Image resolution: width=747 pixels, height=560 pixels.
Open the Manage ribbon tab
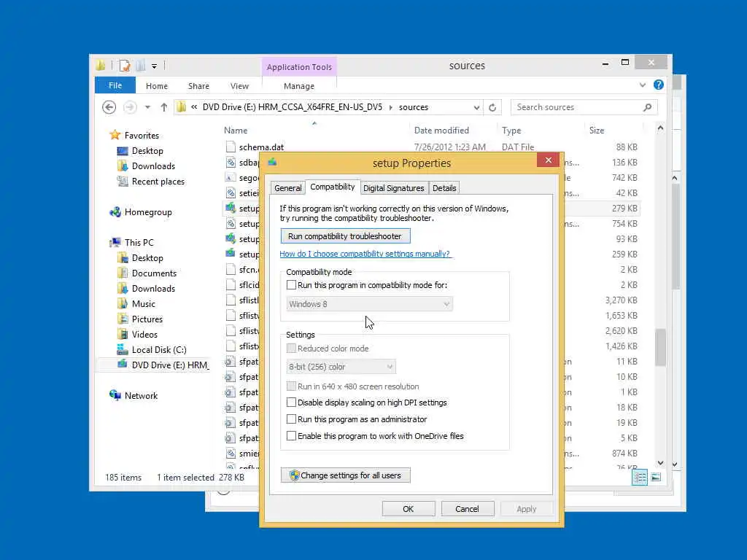point(298,86)
